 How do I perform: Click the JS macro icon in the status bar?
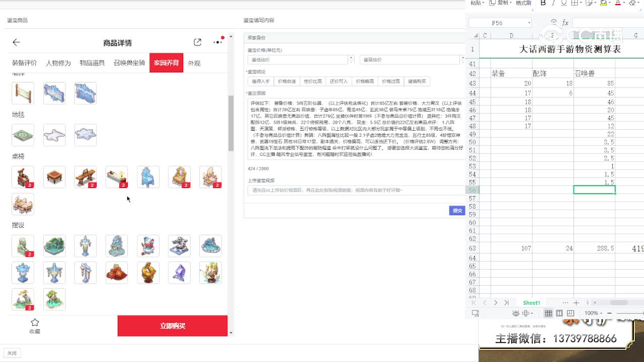475,313
